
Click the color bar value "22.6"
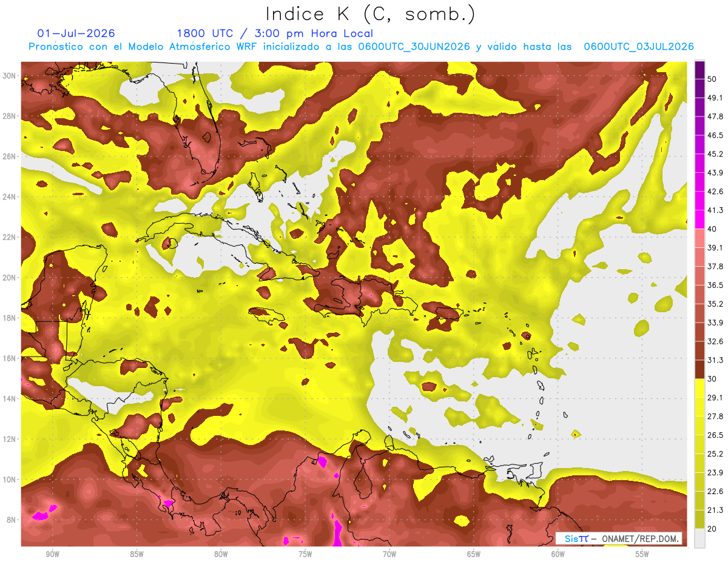716,492
